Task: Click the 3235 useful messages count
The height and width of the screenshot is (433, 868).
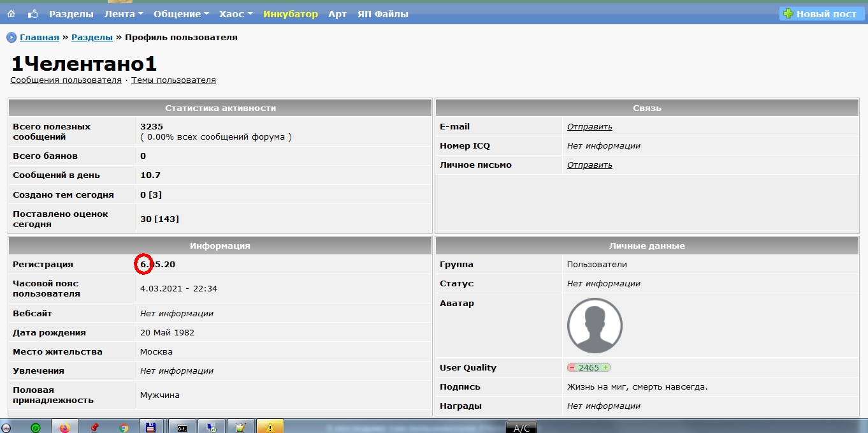Action: click(152, 127)
